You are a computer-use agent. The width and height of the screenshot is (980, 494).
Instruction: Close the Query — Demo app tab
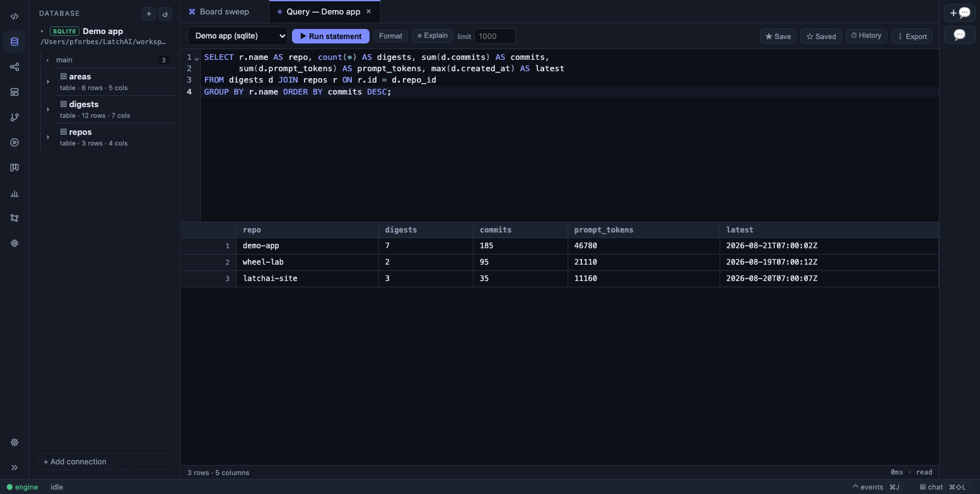pyautogui.click(x=369, y=11)
